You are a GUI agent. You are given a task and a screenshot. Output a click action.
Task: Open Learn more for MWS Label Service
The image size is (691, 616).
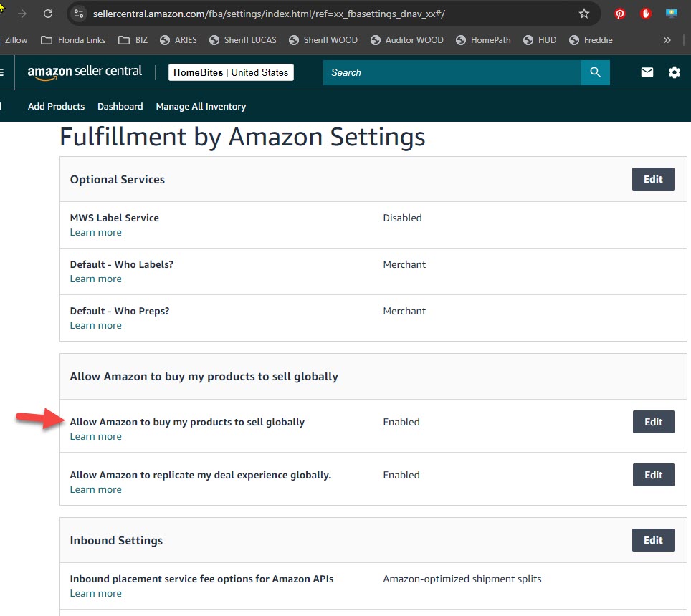click(95, 233)
